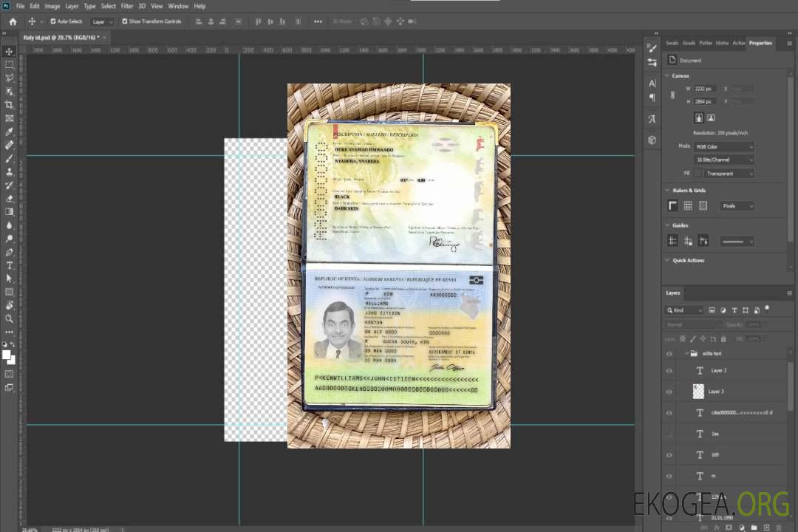Screen dimensions: 798x532
Task: Open the Glyphs panel icon
Action: pos(652,119)
